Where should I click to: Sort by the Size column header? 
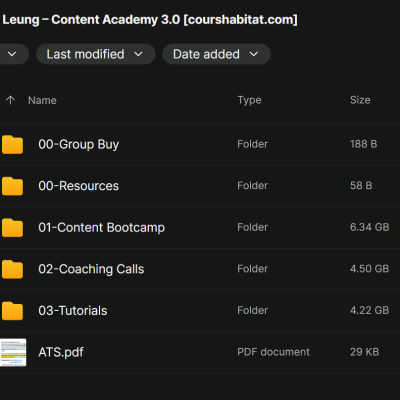click(x=360, y=100)
